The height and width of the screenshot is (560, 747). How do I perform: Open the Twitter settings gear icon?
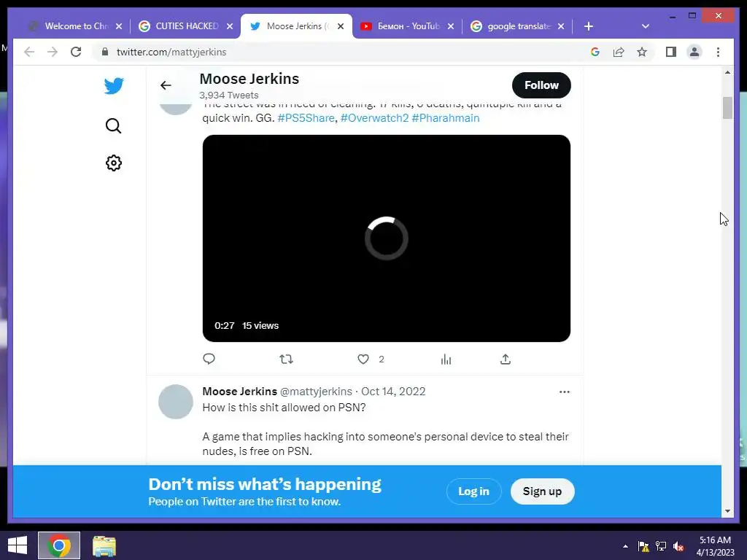pos(113,163)
